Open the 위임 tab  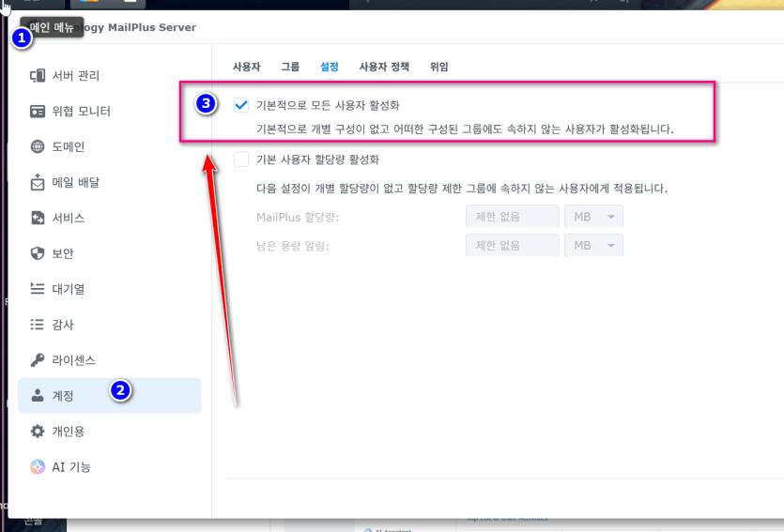438,67
